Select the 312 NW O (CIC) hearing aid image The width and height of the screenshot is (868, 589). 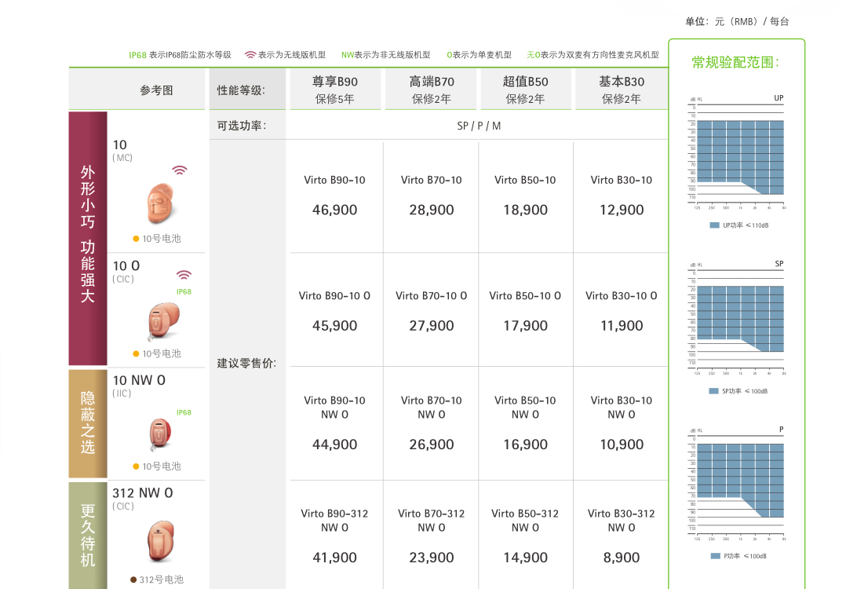161,541
